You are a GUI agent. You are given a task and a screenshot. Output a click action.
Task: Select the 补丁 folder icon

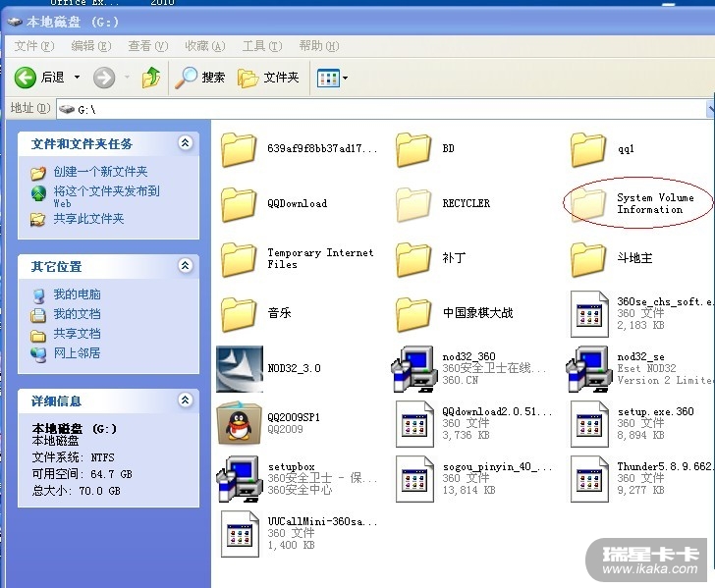413,259
